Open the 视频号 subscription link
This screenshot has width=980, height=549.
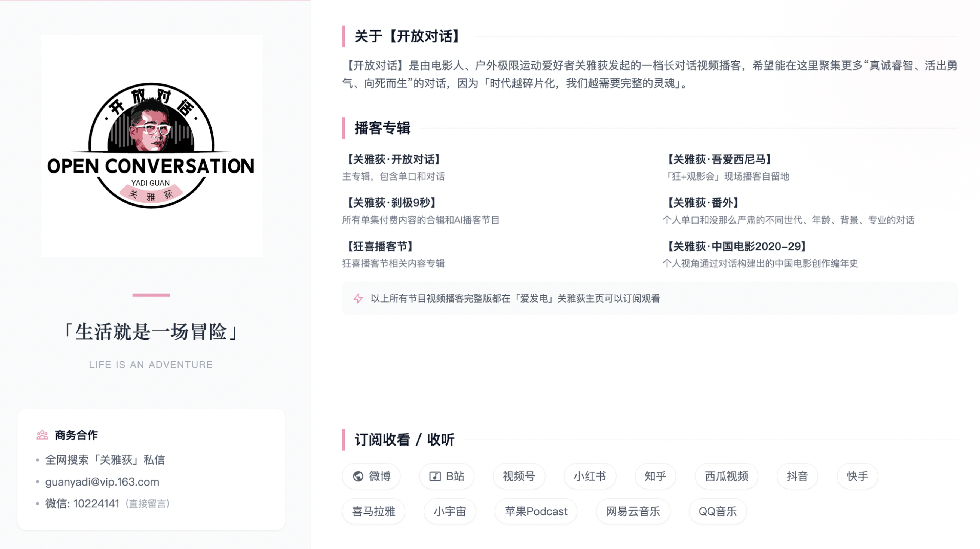[519, 476]
